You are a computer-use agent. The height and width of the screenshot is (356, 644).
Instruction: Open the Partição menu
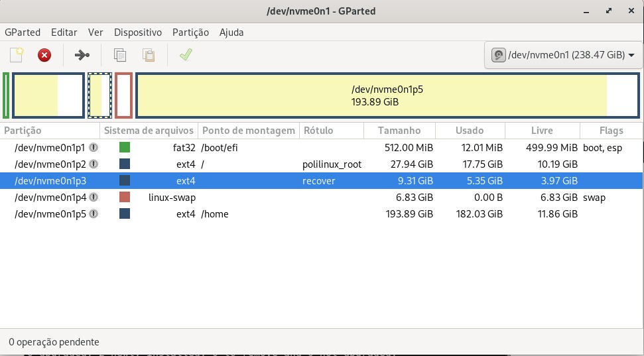190,32
